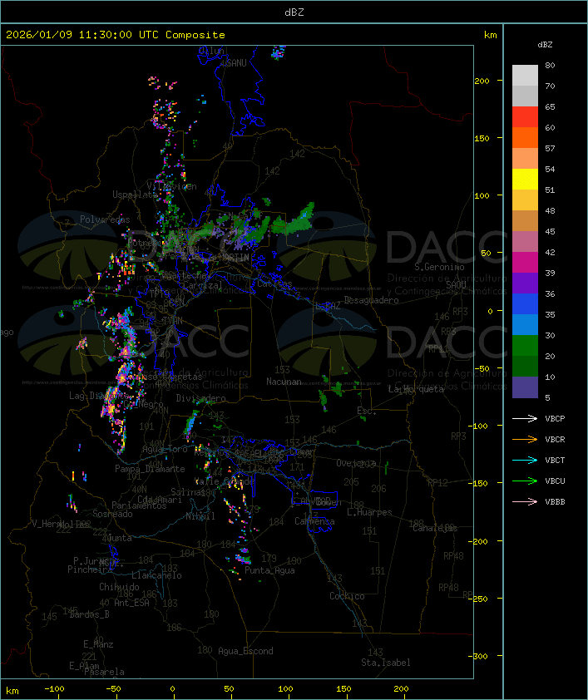Choose the bottom indigo swatch in the legend
This screenshot has width=588, height=700.
(x=525, y=387)
